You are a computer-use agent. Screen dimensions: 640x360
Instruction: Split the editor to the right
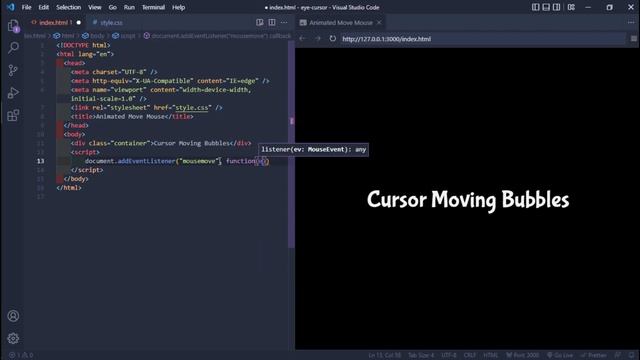click(x=272, y=22)
